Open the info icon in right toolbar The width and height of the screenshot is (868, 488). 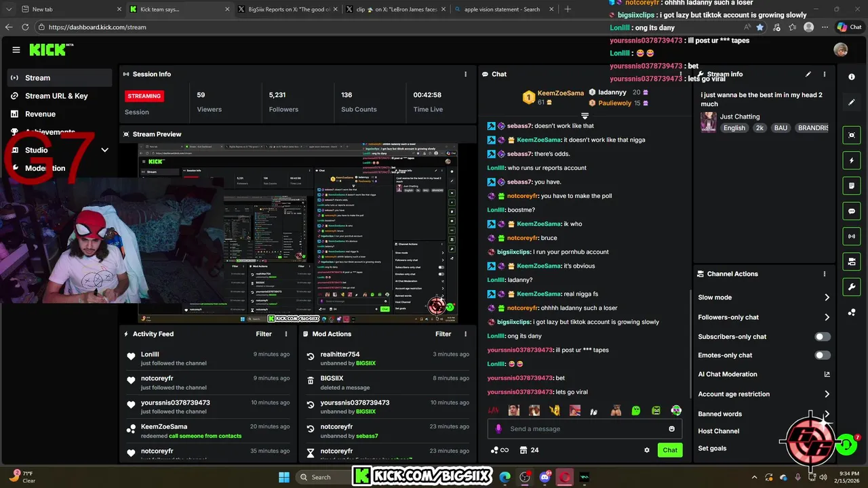point(852,77)
